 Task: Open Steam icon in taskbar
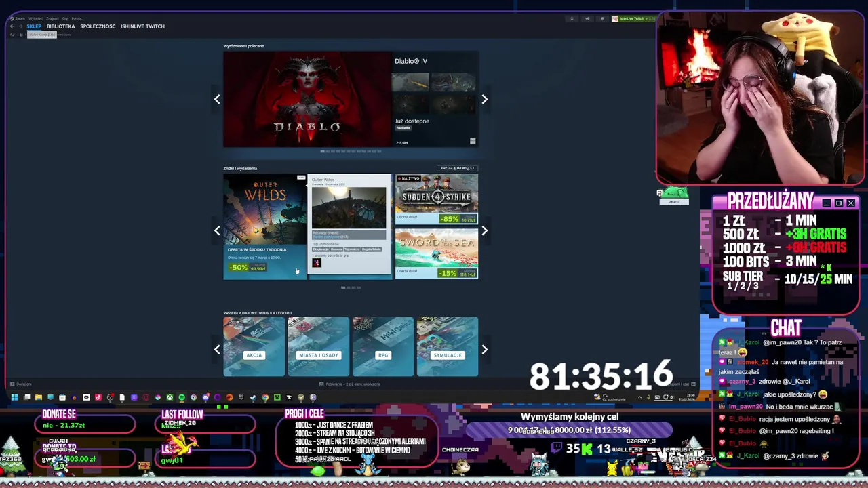(253, 397)
